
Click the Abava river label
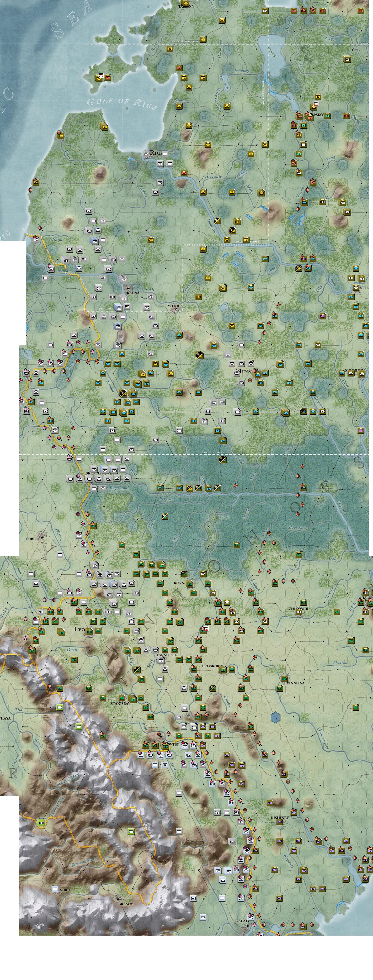pos(99,164)
